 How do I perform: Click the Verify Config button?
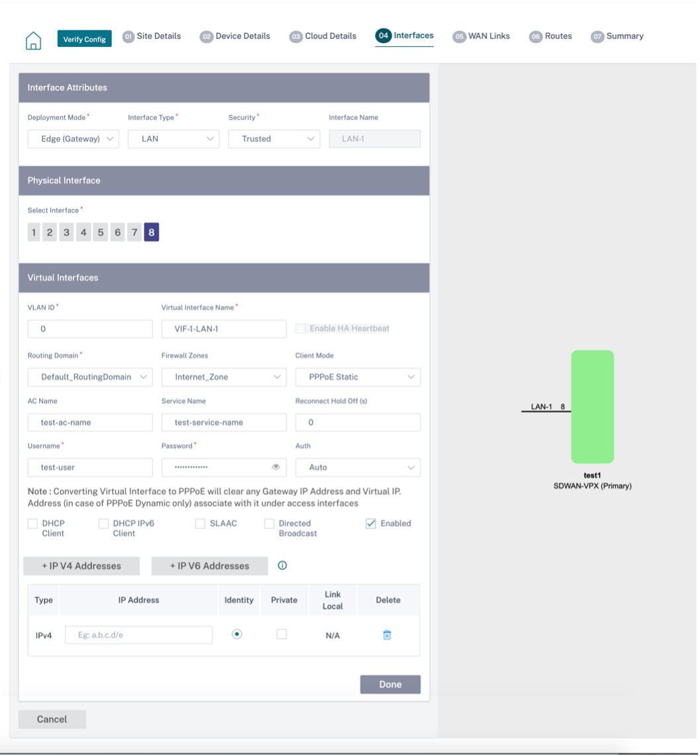pos(84,39)
